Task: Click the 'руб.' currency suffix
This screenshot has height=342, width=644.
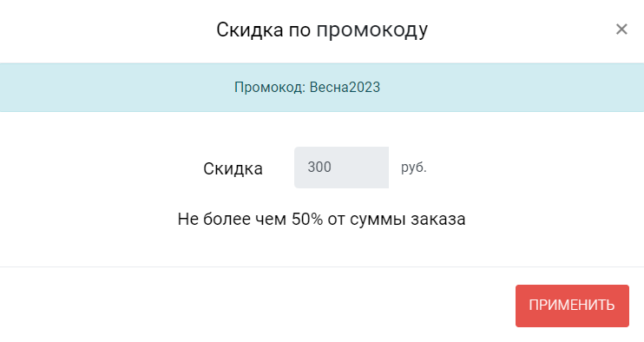Action: click(414, 168)
